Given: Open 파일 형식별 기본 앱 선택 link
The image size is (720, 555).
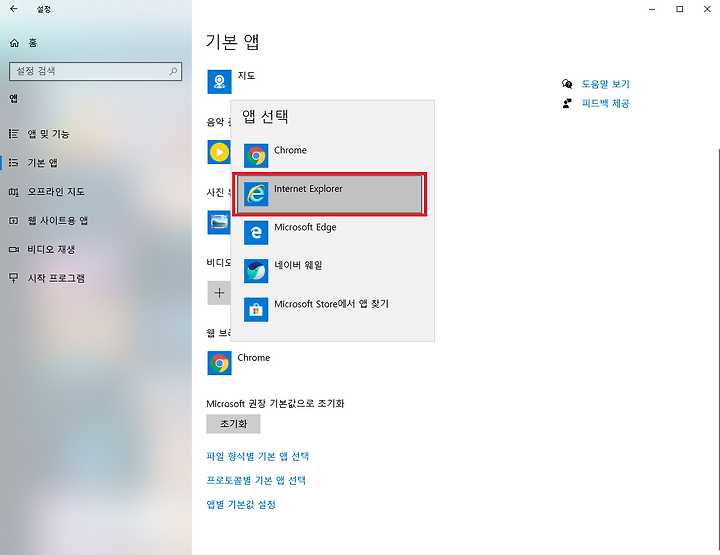Looking at the screenshot, I should (258, 456).
